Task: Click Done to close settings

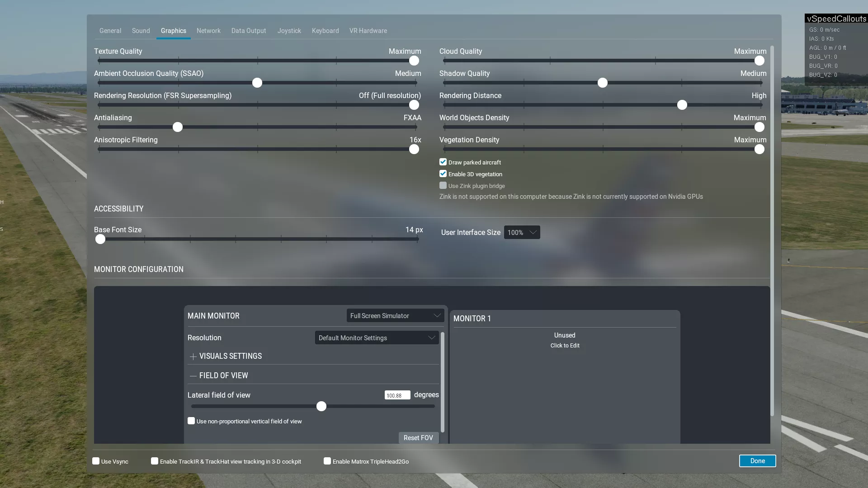Action: 758,461
